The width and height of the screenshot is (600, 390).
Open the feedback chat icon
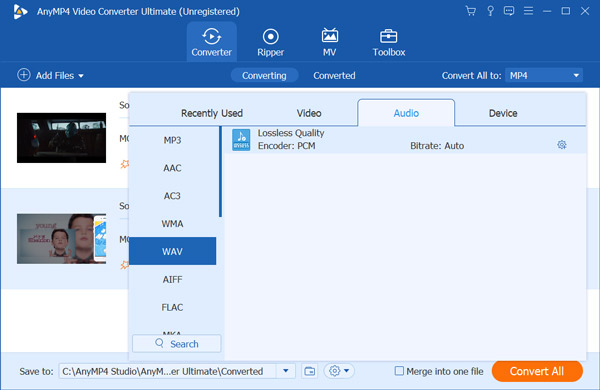509,11
